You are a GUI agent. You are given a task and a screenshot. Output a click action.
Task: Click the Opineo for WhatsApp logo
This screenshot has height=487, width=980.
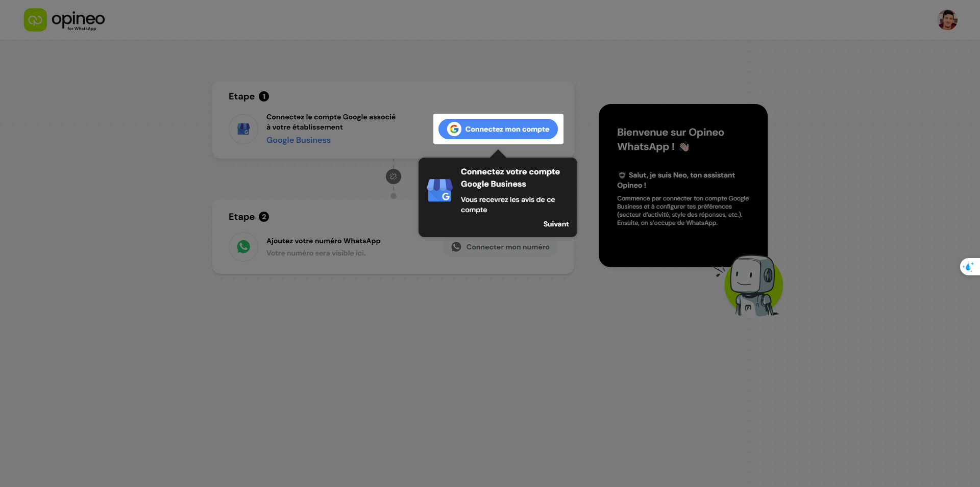tap(63, 20)
